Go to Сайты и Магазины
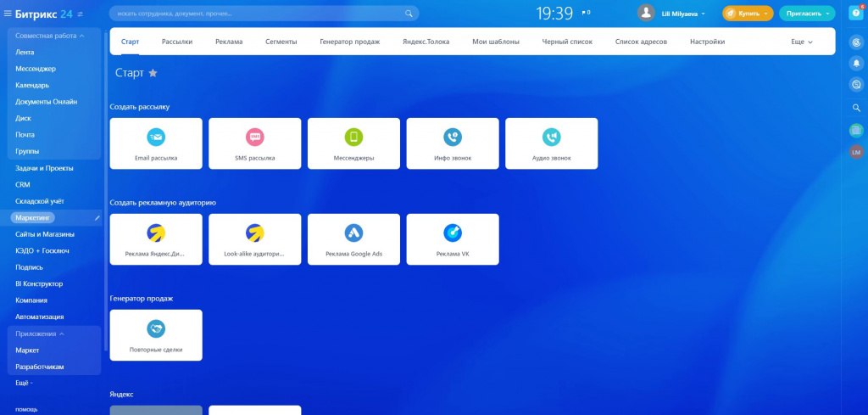 45,234
